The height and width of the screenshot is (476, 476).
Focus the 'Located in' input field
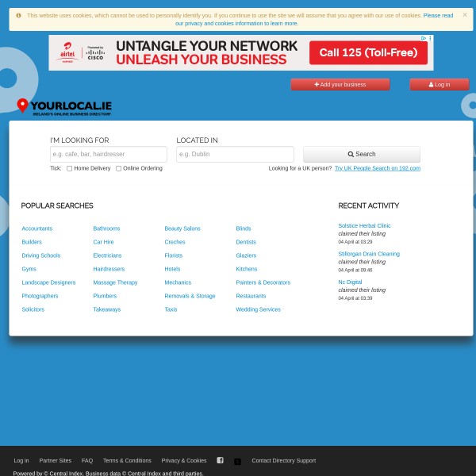coord(235,154)
